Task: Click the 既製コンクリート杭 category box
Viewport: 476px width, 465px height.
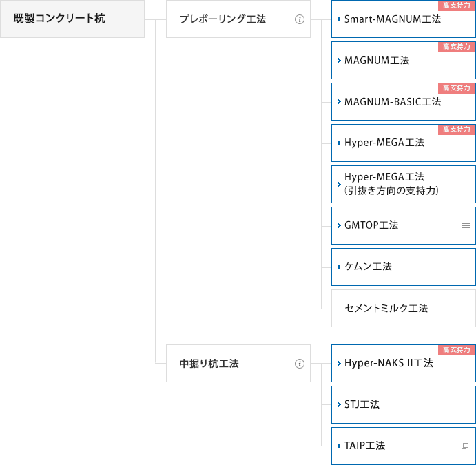Action: point(72,19)
